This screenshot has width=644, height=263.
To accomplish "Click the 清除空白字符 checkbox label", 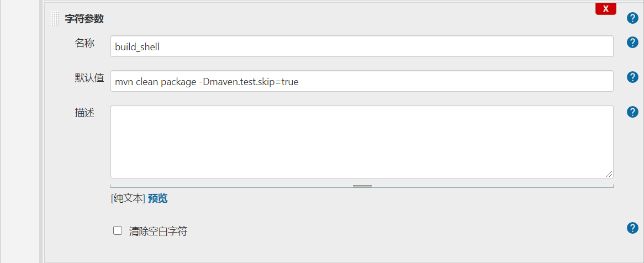I will 158,232.
